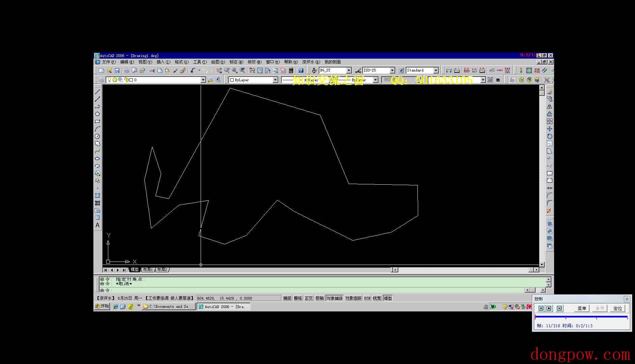Open C:\Documents and Se... taskbar window

(168, 307)
